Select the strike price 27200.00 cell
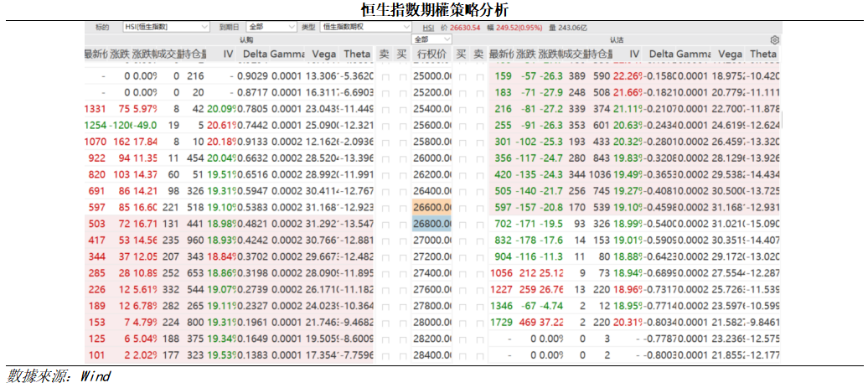868x388 pixels. coord(431,256)
